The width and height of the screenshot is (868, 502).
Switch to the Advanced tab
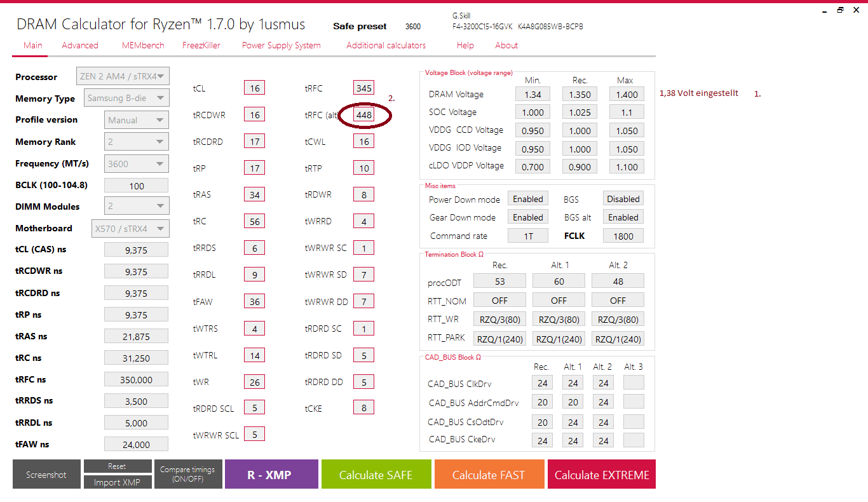[80, 45]
